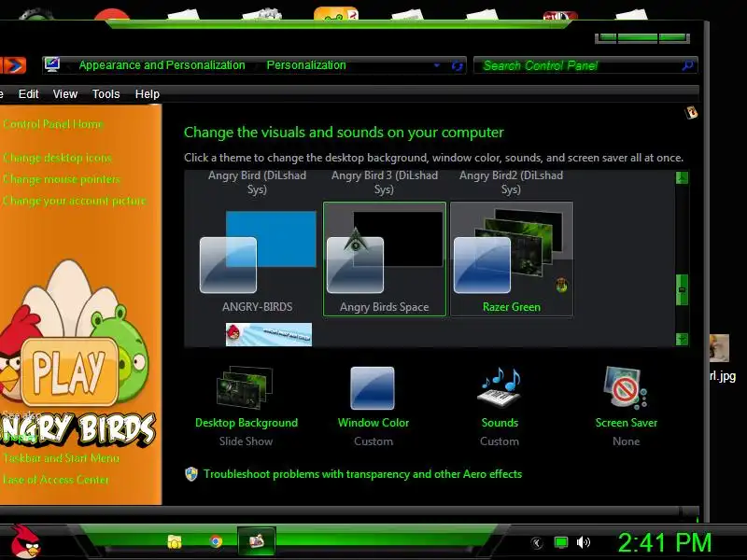This screenshot has height=560, width=747.
Task: Click the Window Color link text
Action: coord(373,423)
